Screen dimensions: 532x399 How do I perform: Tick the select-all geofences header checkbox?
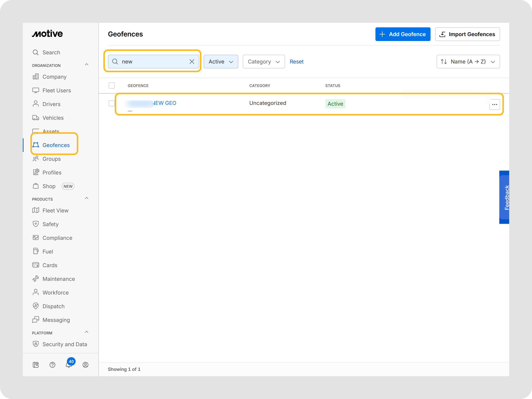tap(112, 85)
